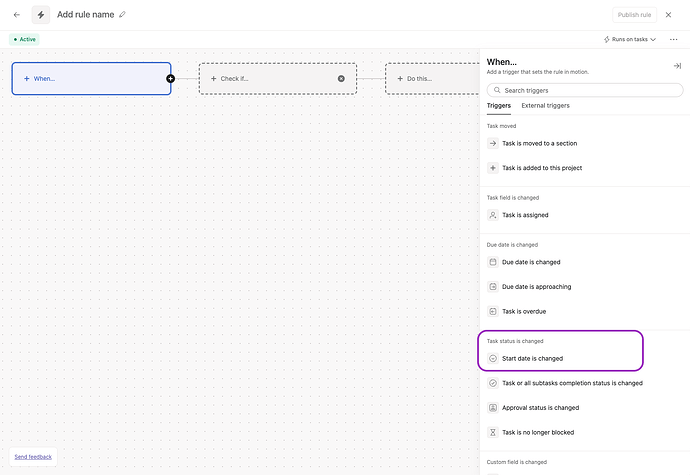Click plus icon inside Do this card
The width and height of the screenshot is (690, 475).
400,78
